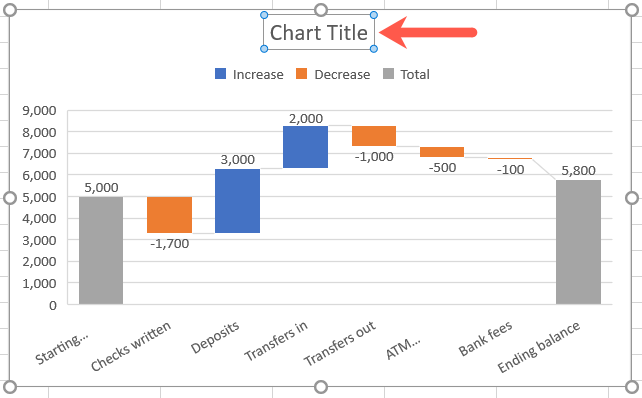Select the orange Transfers out bar

pos(374,136)
